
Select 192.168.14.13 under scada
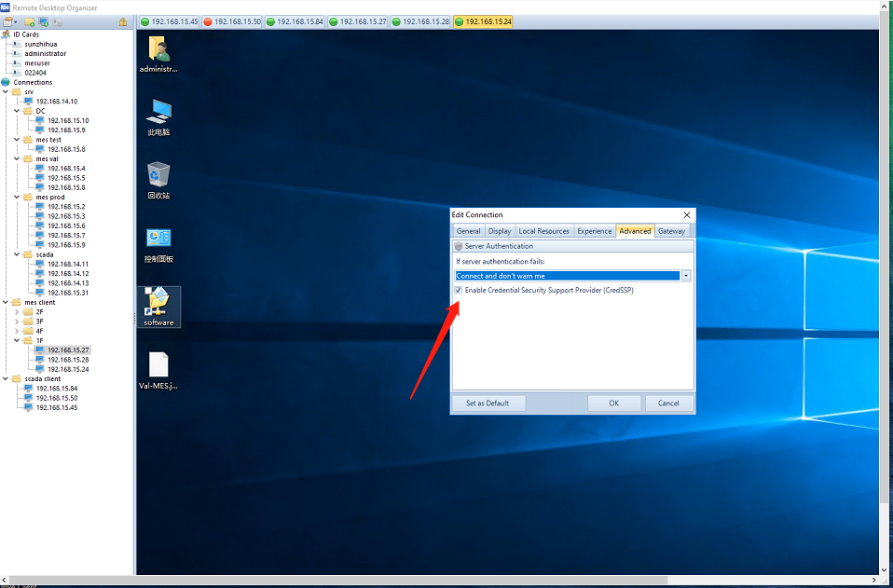(68, 283)
